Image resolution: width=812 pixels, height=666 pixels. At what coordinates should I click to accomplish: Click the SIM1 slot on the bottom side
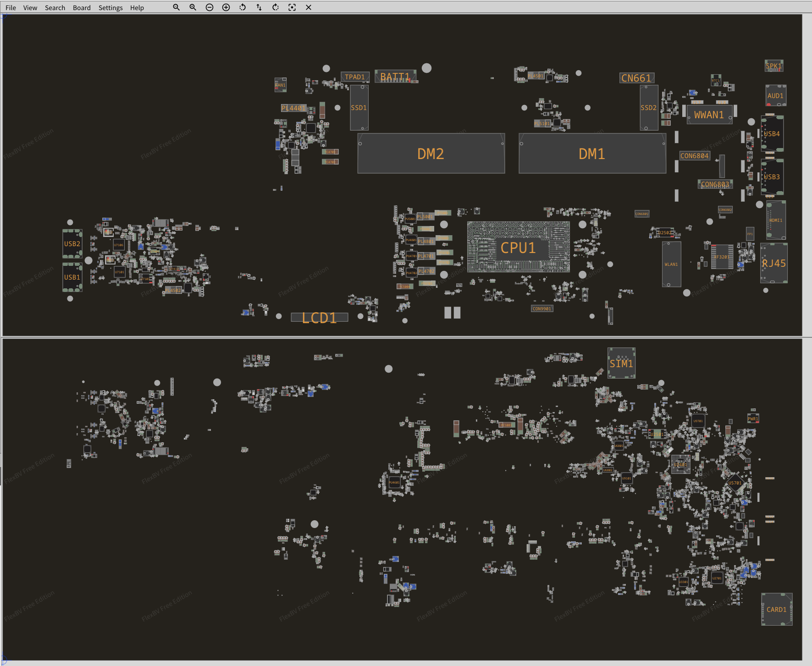click(621, 363)
